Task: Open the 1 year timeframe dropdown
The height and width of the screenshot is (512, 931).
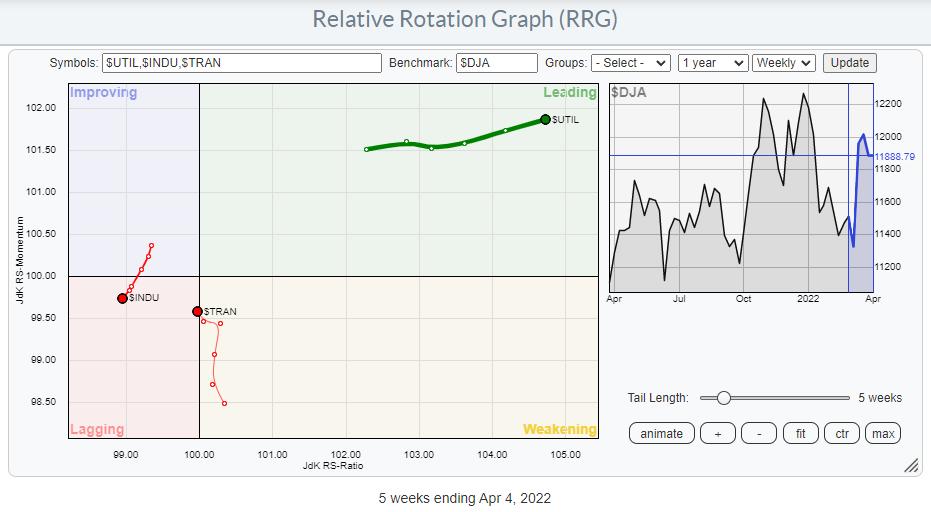Action: 712,63
